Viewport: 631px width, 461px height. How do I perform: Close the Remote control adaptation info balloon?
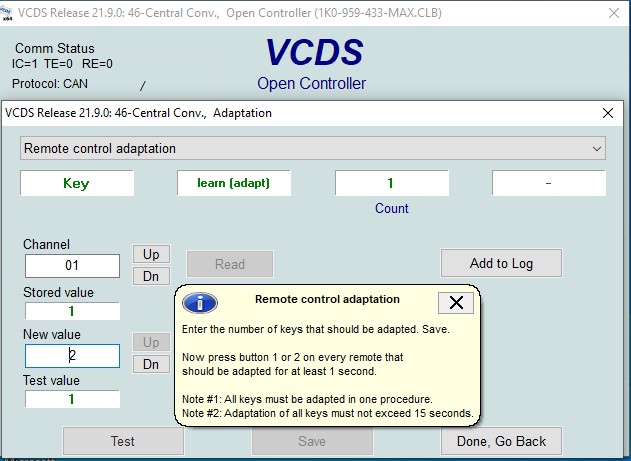(456, 303)
